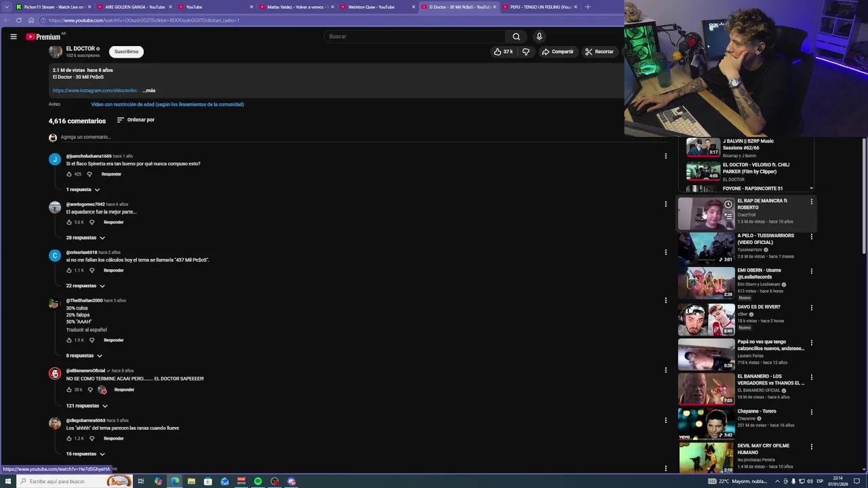Expand 22 respuestas replies
Viewport: 868px width, 488px height.
85,286
